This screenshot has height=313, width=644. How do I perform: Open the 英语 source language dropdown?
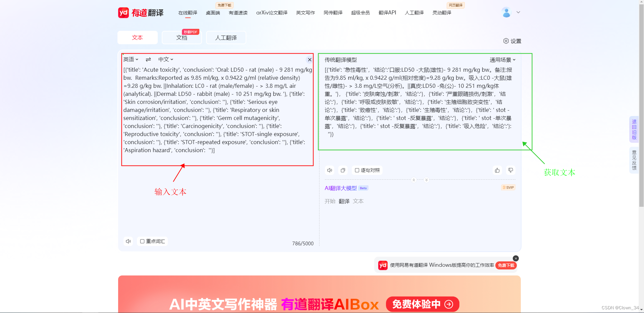click(x=131, y=59)
